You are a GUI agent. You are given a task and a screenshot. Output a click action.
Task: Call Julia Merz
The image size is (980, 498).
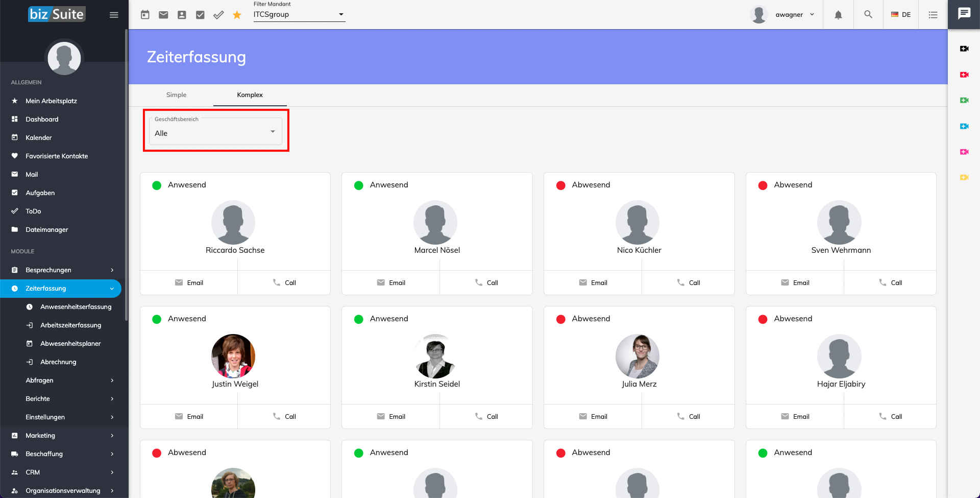(688, 416)
